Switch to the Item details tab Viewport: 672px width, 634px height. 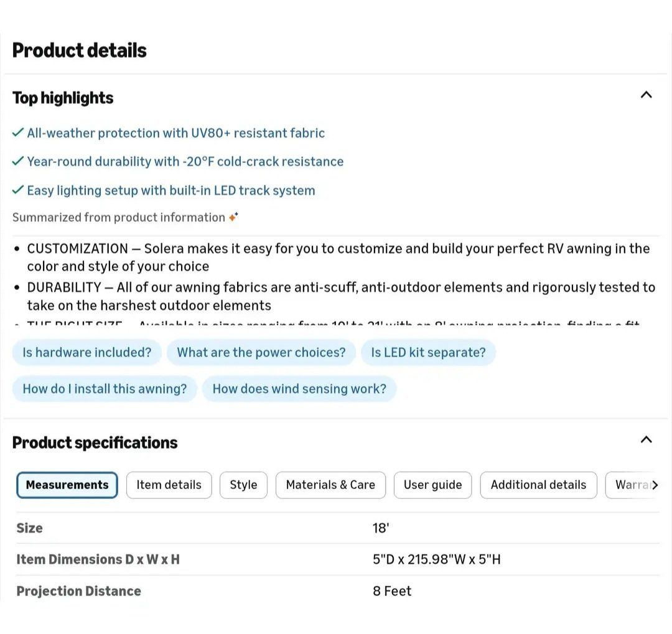(x=169, y=485)
